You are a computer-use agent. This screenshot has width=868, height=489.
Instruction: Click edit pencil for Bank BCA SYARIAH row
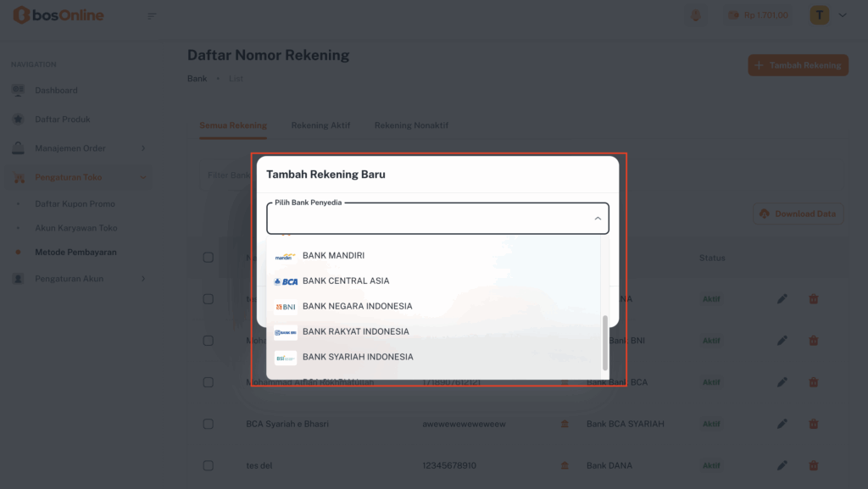[x=782, y=424]
